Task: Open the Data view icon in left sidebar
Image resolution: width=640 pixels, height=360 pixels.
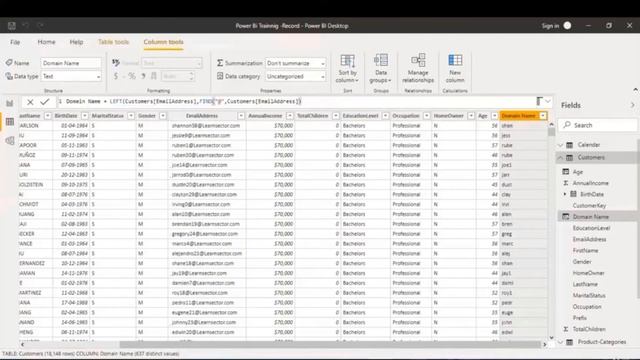Action: 10,122
